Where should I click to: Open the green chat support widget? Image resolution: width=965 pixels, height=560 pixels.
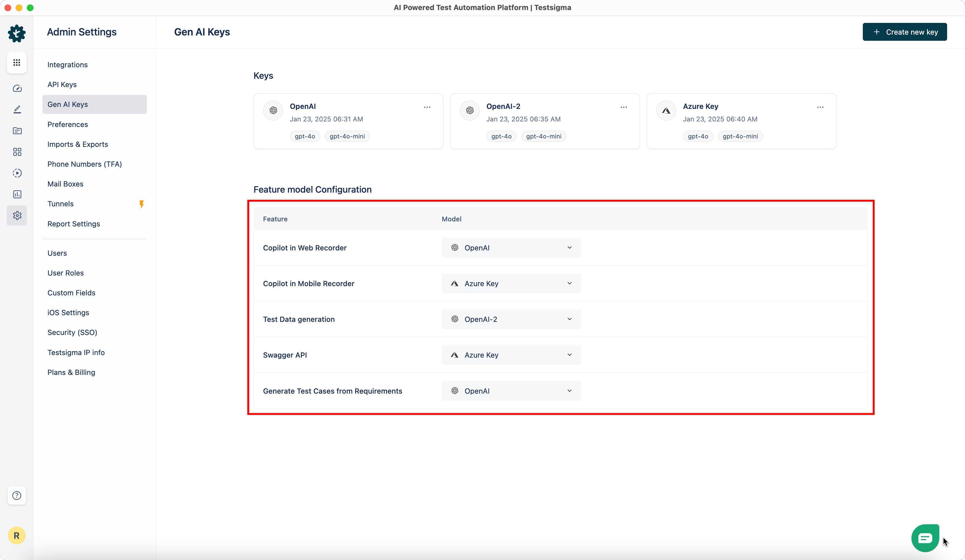[925, 538]
